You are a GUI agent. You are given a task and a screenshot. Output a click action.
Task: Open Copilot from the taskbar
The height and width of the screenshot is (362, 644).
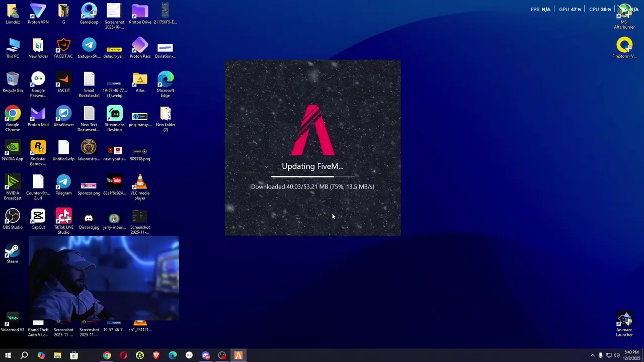(41, 355)
